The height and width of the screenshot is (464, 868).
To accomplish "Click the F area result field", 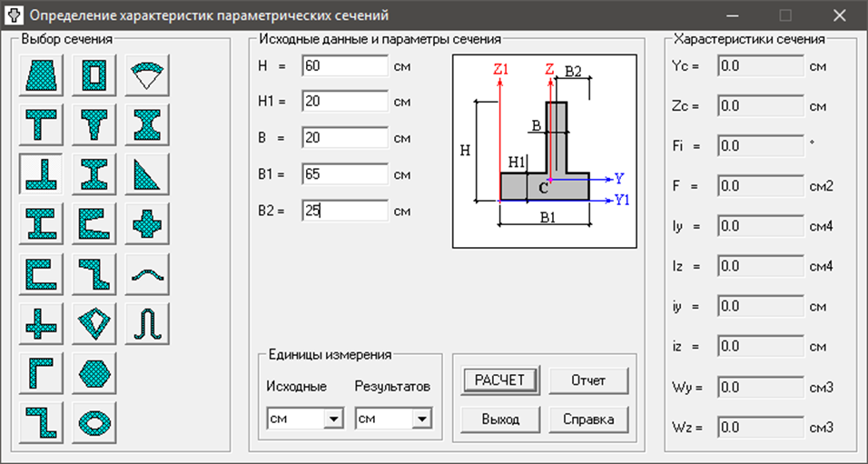I will tap(761, 186).
